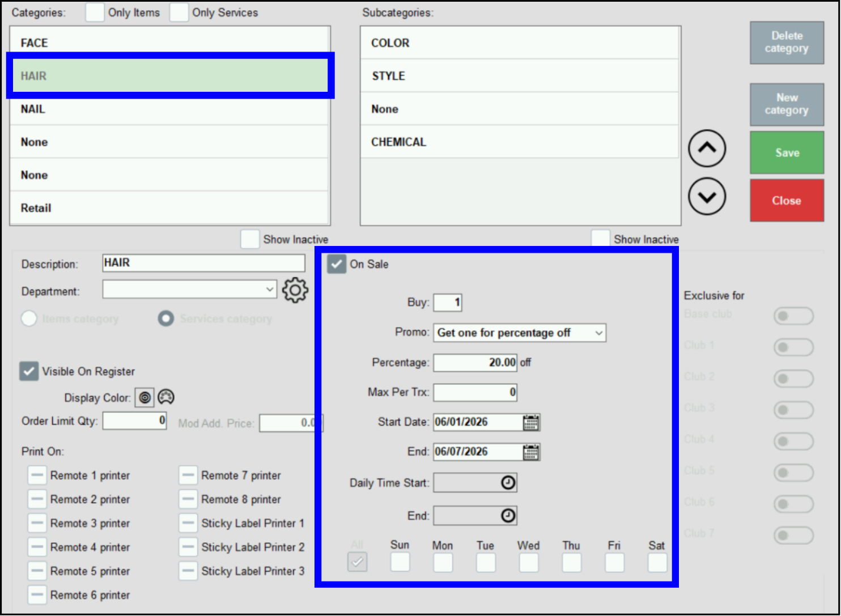Click the New category button
The width and height of the screenshot is (841, 616).
(x=787, y=104)
